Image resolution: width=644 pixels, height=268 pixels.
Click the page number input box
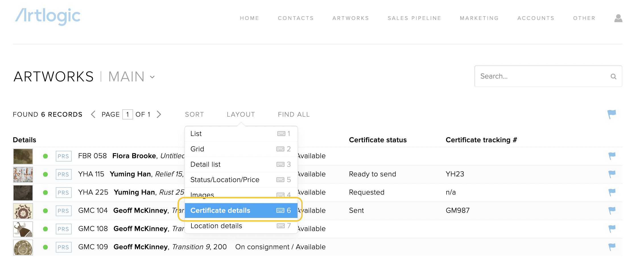128,114
